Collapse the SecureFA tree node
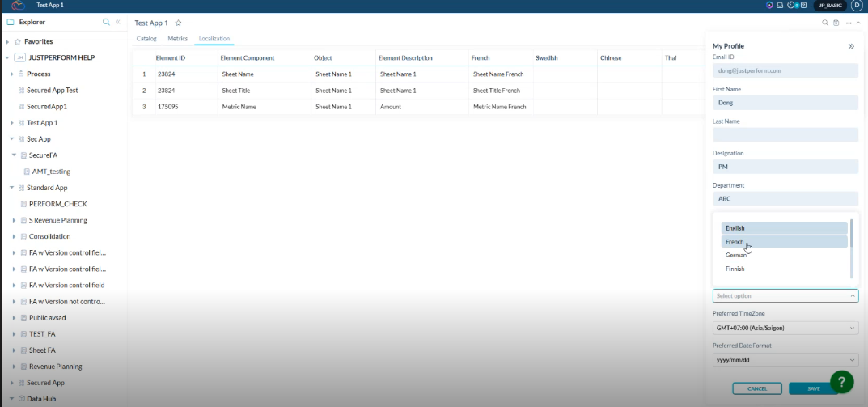The height and width of the screenshot is (407, 868). point(14,155)
